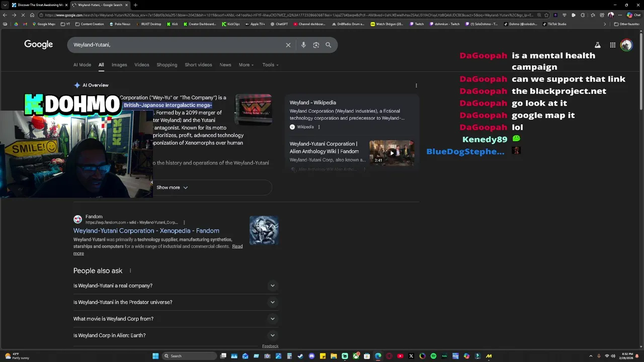Close the Weyland-Yutani Google Search tab

(126, 5)
